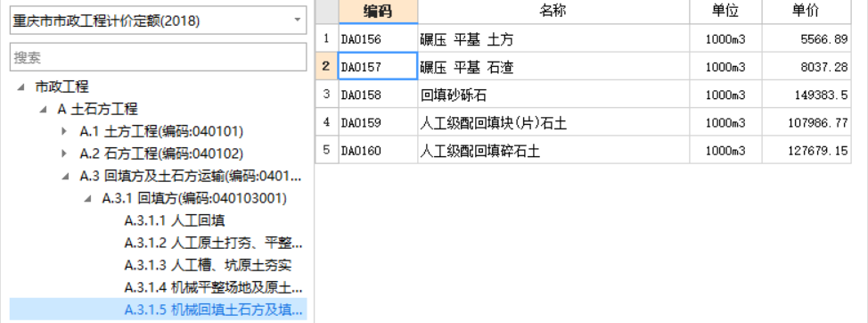868x323 pixels.
Task: Click price cell 107986.77
Action: [x=806, y=122]
